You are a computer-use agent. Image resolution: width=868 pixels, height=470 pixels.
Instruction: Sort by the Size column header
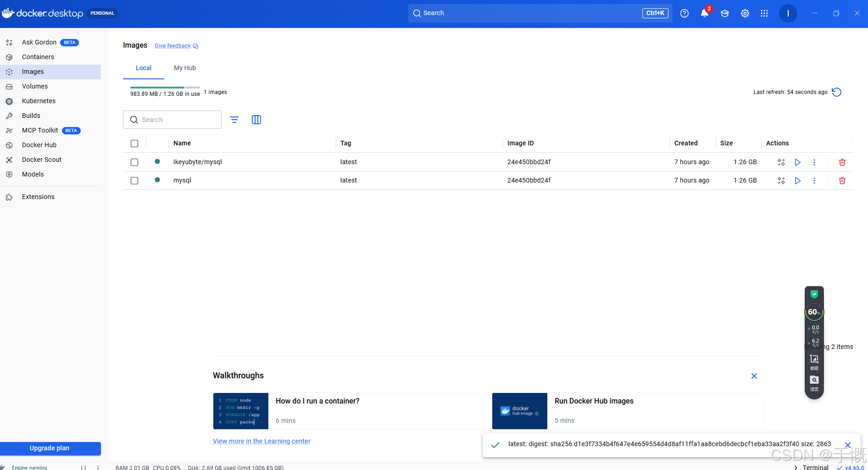tap(726, 143)
